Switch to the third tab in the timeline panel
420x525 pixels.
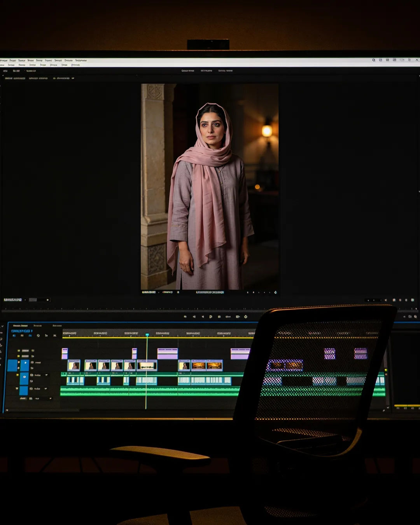[x=57, y=325]
